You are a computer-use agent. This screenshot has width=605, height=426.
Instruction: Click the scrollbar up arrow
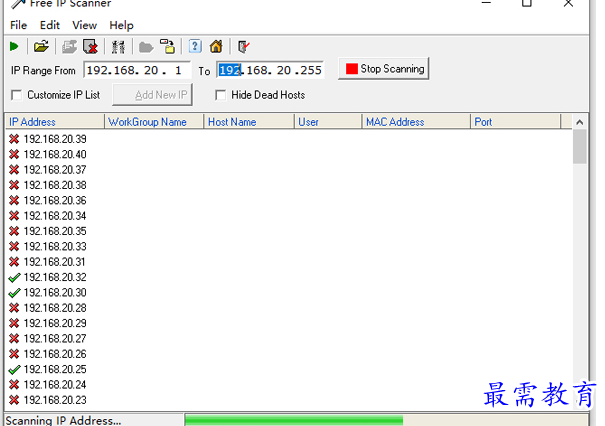580,122
